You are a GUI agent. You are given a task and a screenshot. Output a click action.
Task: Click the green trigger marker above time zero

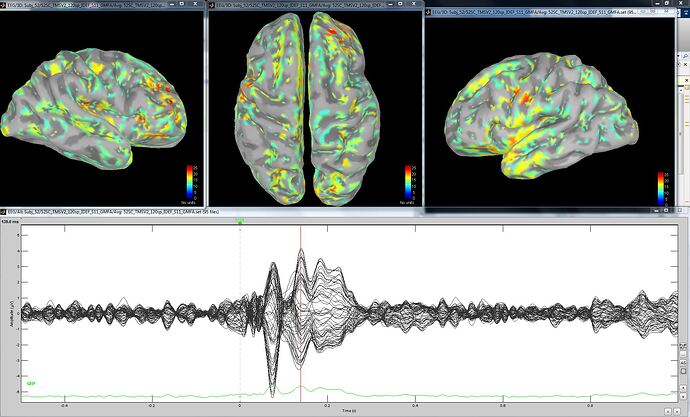240,222
